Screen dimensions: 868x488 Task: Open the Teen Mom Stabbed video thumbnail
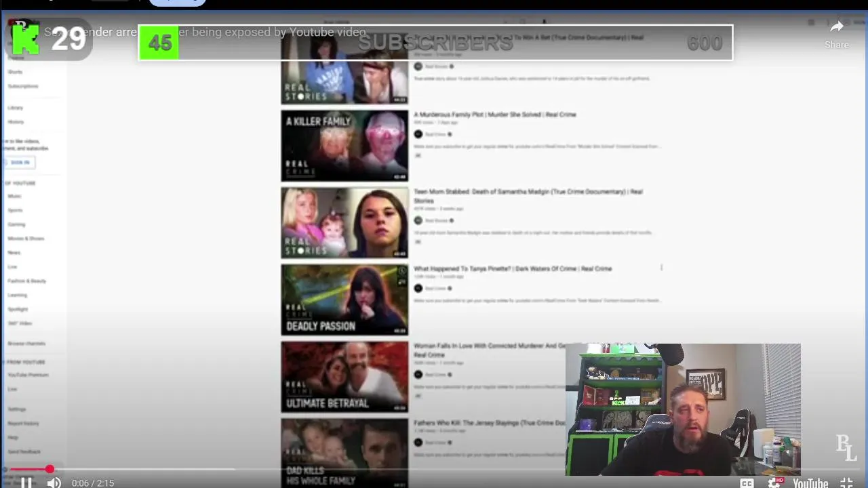tap(344, 223)
